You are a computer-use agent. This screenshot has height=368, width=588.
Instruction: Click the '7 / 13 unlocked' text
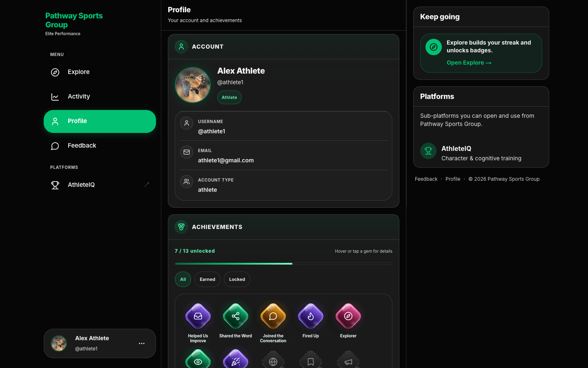point(195,251)
